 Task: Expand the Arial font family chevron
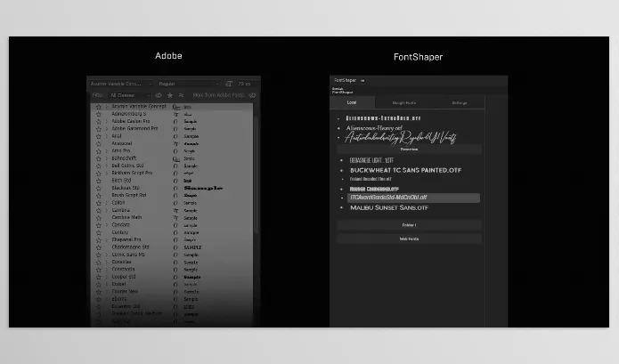[x=107, y=136]
